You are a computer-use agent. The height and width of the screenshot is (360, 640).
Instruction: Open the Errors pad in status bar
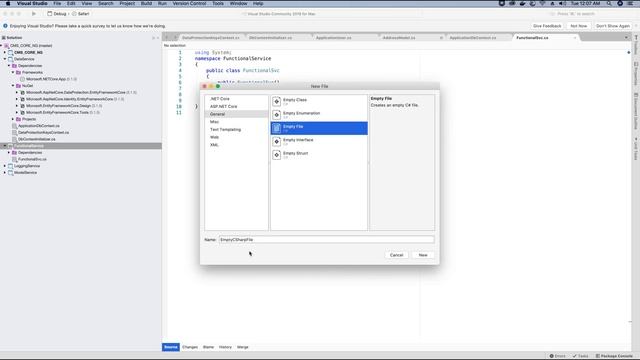558,356
